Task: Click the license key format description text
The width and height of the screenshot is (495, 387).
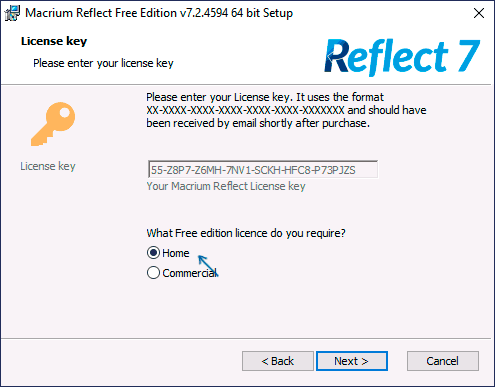Action: (x=286, y=110)
